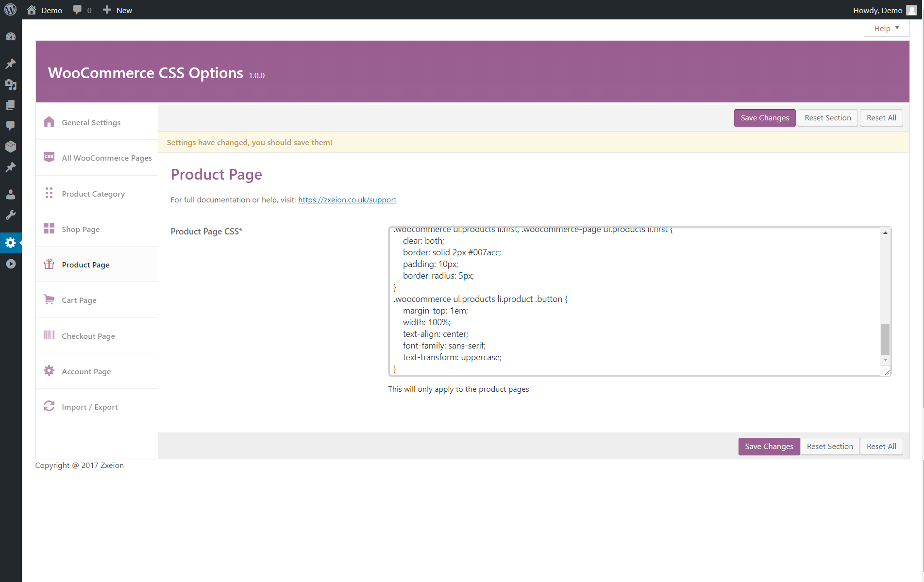Select the Product Category section
Image resolution: width=924 pixels, height=582 pixels.
(x=93, y=193)
